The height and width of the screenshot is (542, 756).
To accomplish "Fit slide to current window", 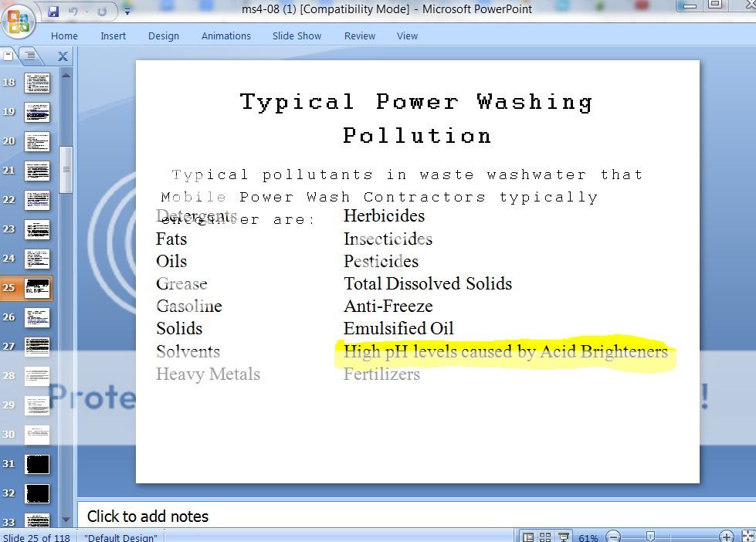I will click(749, 537).
